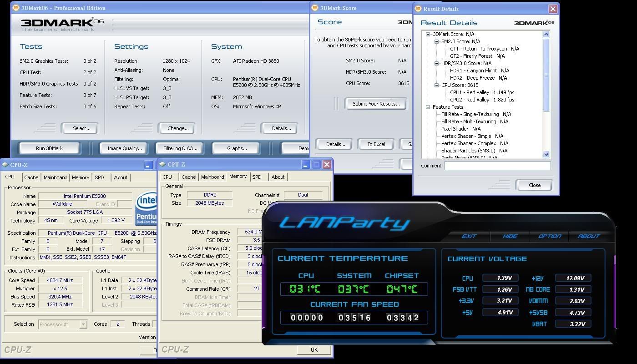Click the Comment input field

coord(497,166)
